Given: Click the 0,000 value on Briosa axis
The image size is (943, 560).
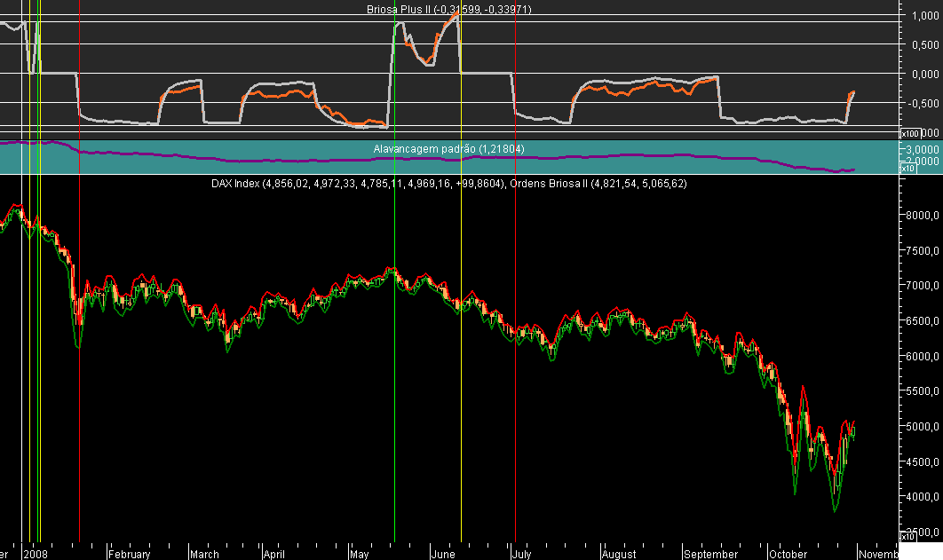Looking at the screenshot, I should (x=925, y=74).
